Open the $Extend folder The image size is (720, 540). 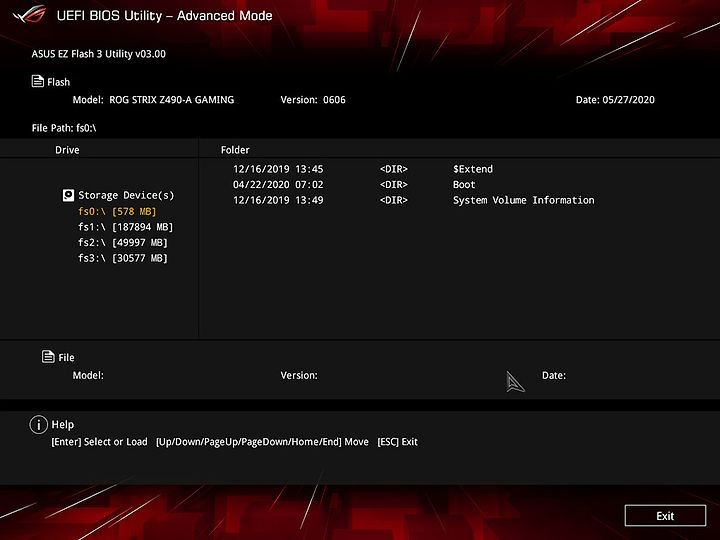tap(473, 169)
